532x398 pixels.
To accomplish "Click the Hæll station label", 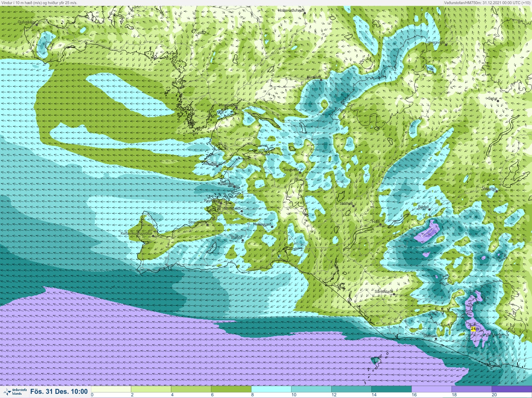I will tap(376, 222).
